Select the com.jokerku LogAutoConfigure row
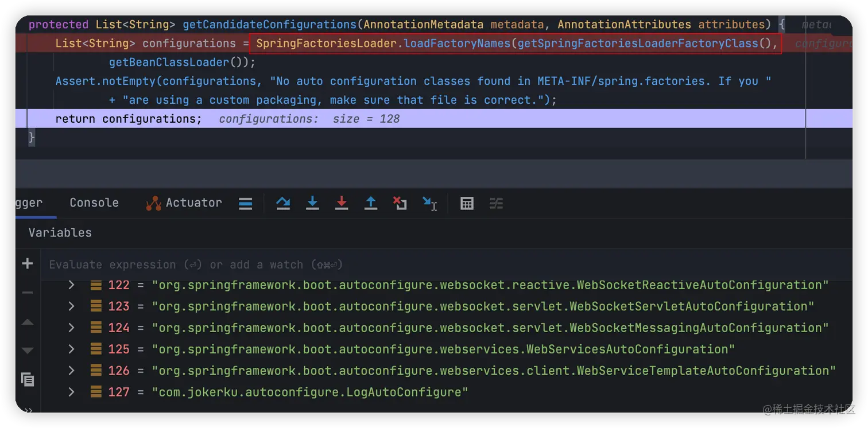This screenshot has height=428, width=868. point(447,392)
